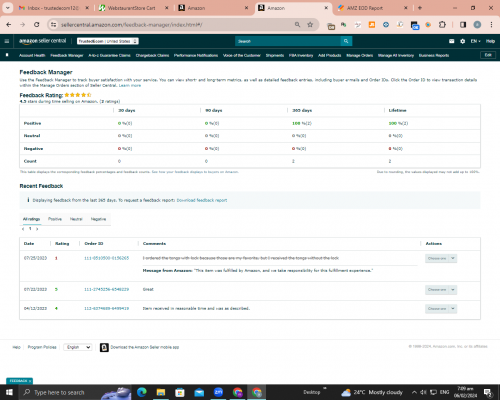The width and height of the screenshot is (500, 400).
Task: Switch to the Inbox Gmail browser tab
Action: [x=53, y=8]
